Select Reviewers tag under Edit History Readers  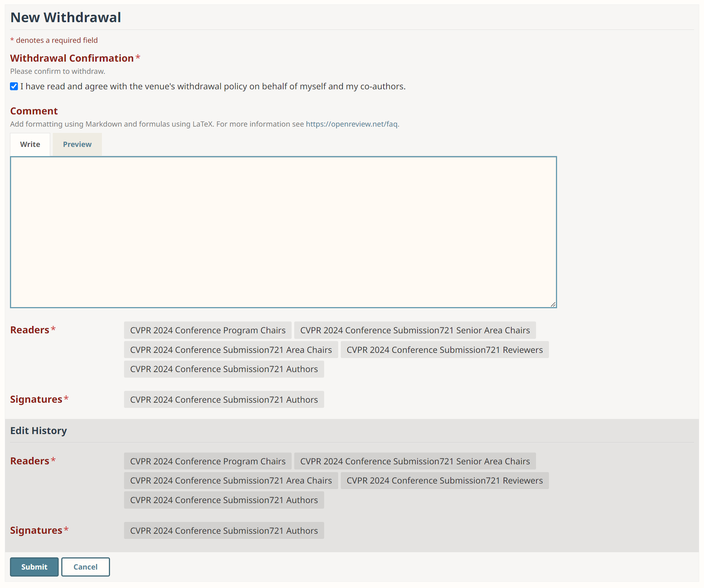(x=444, y=481)
